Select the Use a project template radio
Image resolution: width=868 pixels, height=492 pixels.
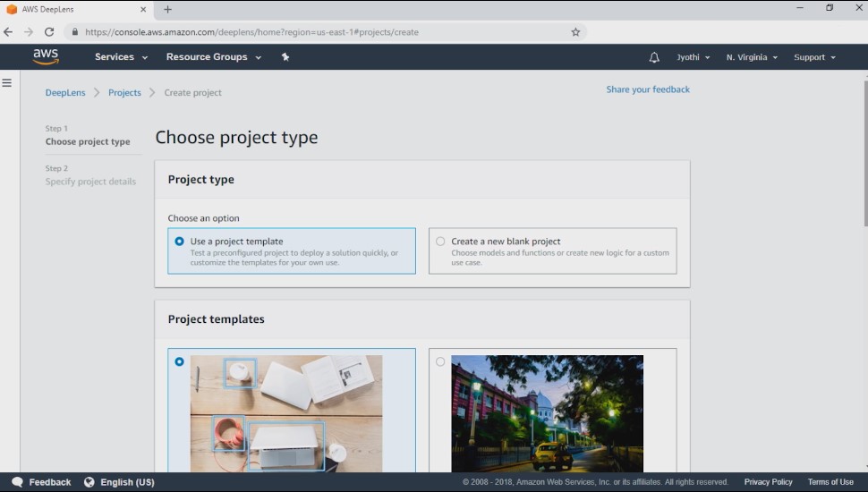click(x=179, y=242)
